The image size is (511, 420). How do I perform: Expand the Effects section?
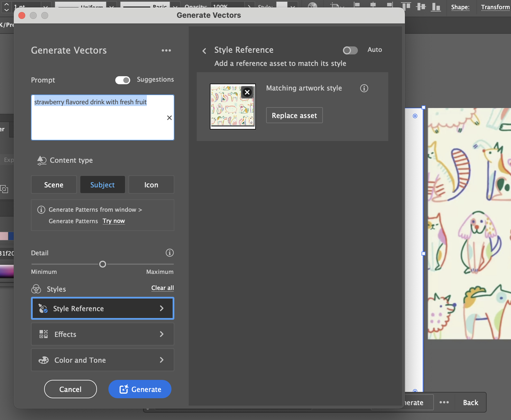click(102, 334)
